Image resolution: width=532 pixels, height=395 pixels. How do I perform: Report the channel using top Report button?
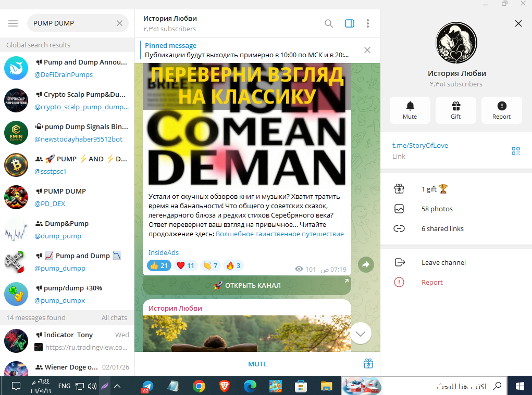pyautogui.click(x=501, y=110)
